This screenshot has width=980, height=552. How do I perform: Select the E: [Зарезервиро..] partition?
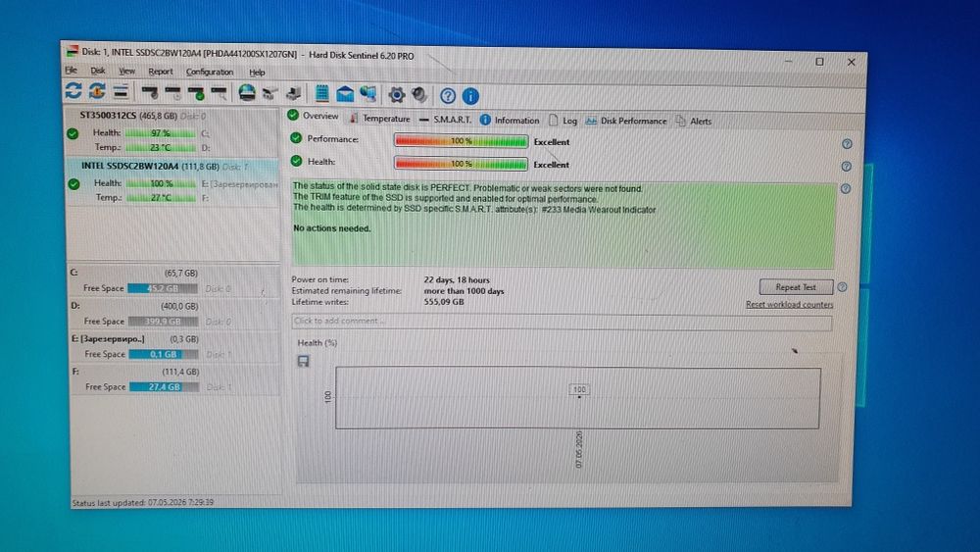(173, 346)
